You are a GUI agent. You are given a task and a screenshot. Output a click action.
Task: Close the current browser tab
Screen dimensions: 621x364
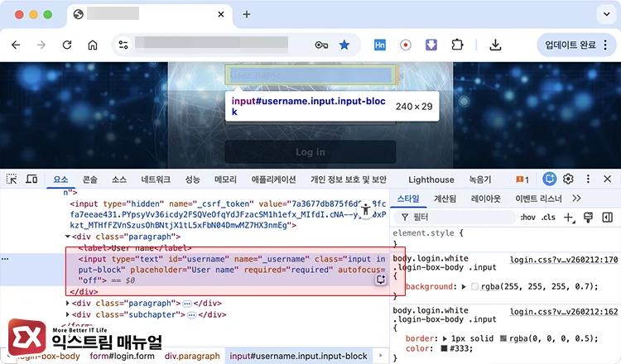coord(221,15)
